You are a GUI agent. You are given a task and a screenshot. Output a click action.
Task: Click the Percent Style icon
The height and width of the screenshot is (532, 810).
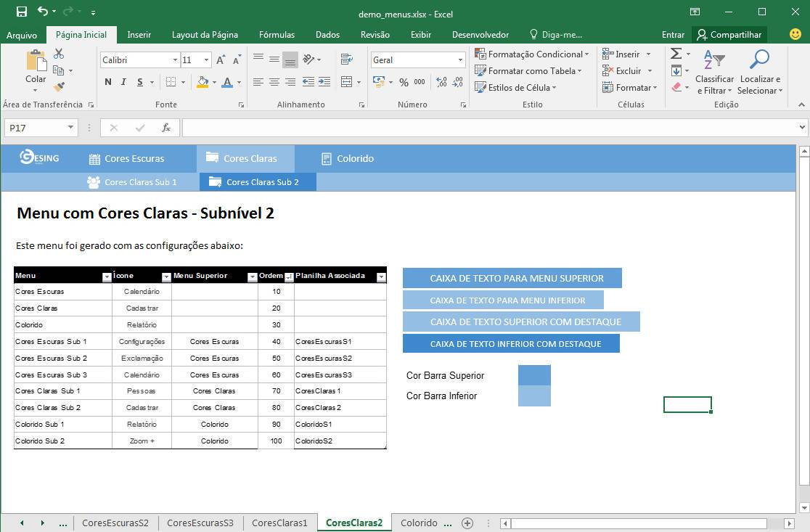pyautogui.click(x=404, y=82)
